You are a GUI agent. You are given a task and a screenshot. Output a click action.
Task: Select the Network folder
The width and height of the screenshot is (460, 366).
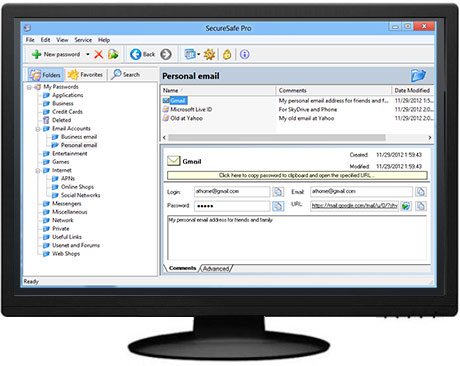pyautogui.click(x=63, y=220)
